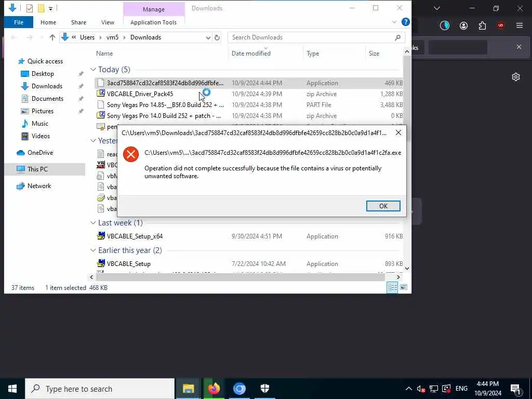Open Music in the navigation pane
This screenshot has width=532, height=399.
pos(39,124)
